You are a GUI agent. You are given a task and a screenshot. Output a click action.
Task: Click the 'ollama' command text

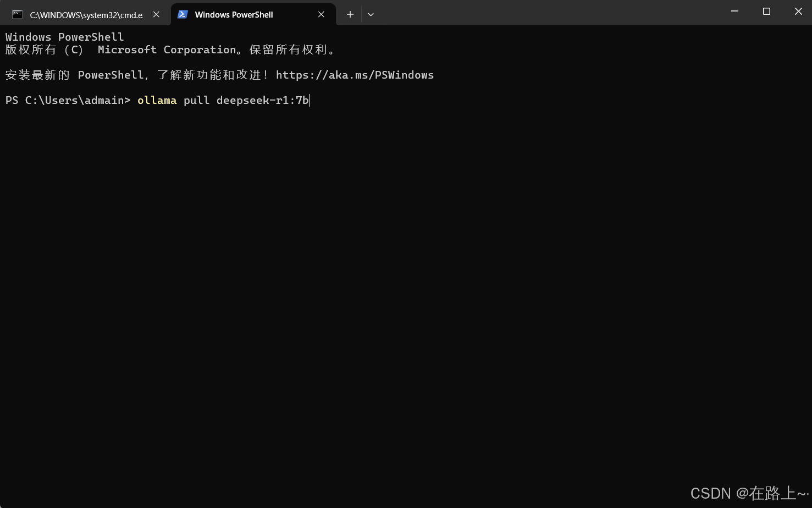[157, 100]
